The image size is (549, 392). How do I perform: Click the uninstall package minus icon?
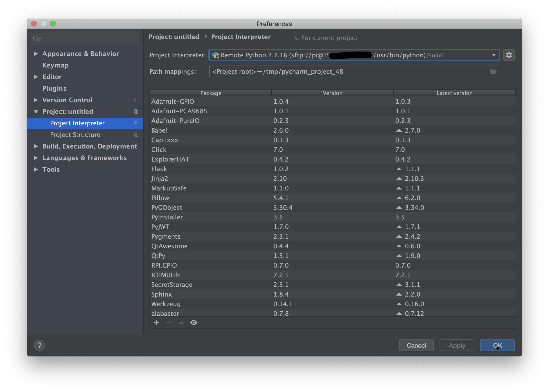tap(169, 323)
